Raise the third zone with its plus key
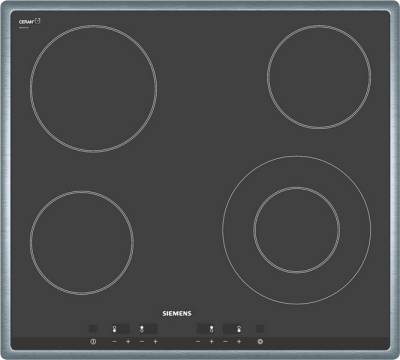Screen dimensions: 400x360 tap(211, 342)
